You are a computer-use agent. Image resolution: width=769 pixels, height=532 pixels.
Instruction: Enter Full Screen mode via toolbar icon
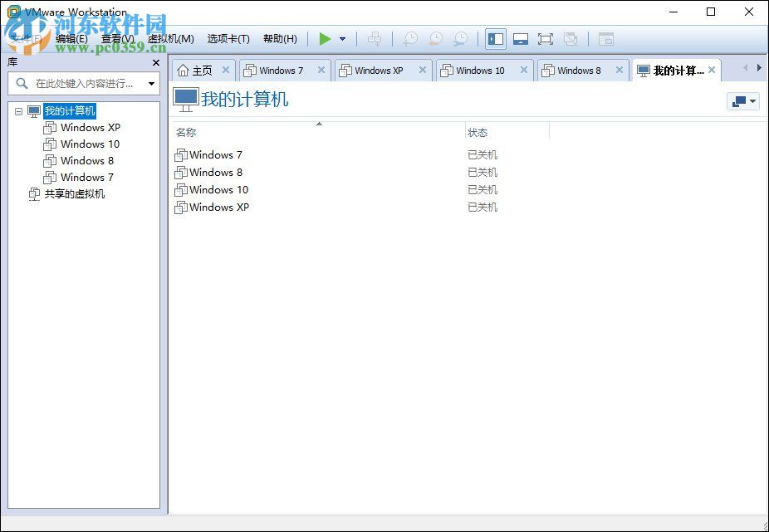(546, 38)
